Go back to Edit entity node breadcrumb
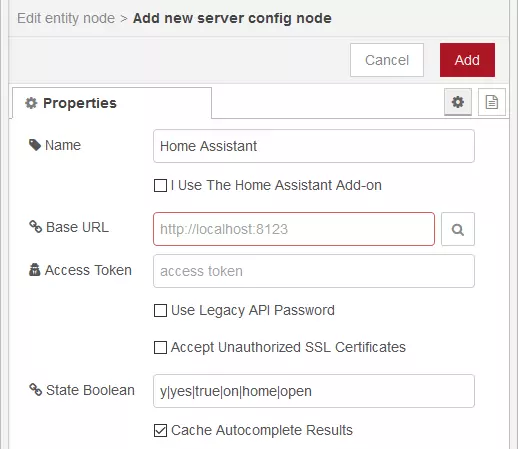The image size is (518, 449). (66, 18)
